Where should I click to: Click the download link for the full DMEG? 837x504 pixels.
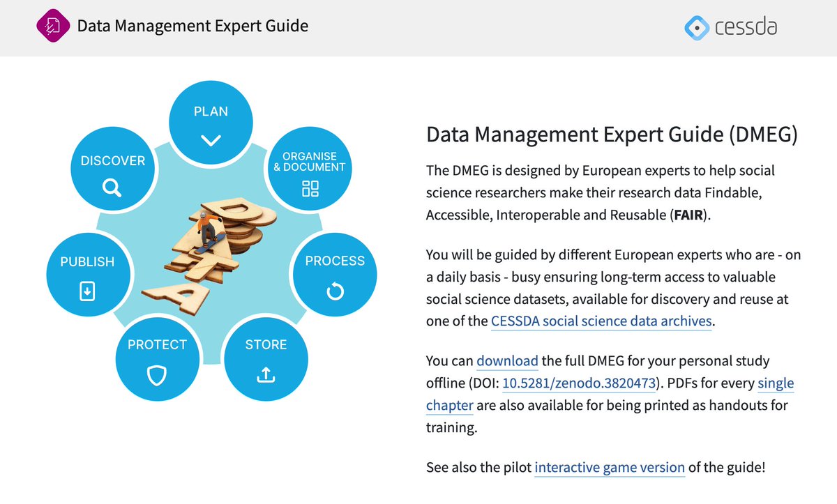point(507,362)
